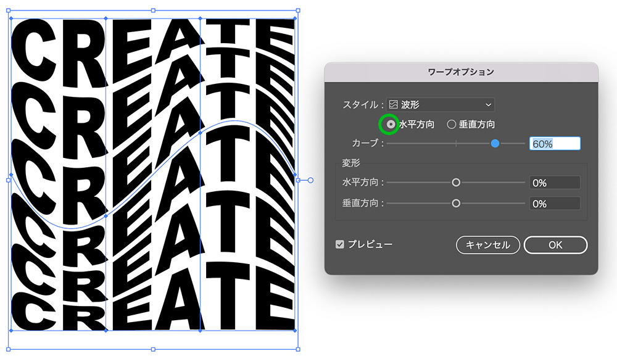
Task: Click the 水平方向 transform slider knob
Action: click(x=456, y=182)
